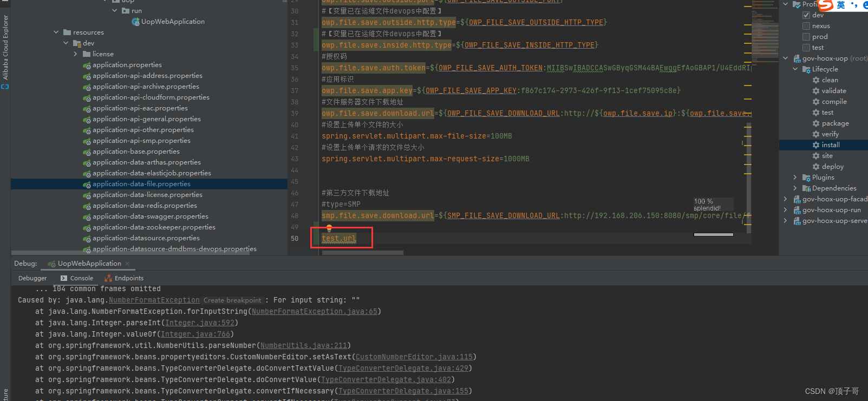The width and height of the screenshot is (868, 401).
Task: Enable the nexus Maven profile
Action: pyautogui.click(x=806, y=26)
